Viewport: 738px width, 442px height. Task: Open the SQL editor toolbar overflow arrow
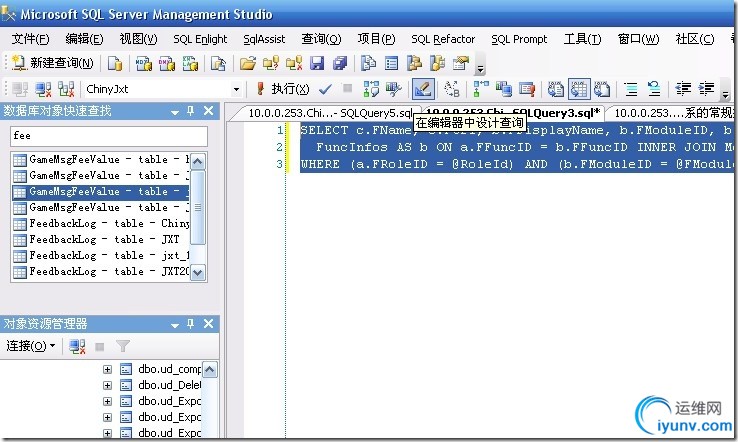pos(725,89)
